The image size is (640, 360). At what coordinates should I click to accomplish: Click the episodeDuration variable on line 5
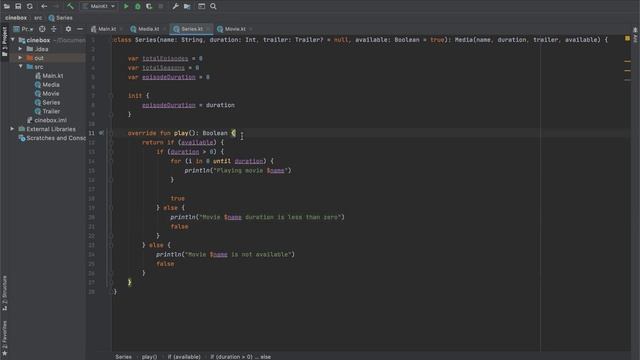[x=169, y=77]
